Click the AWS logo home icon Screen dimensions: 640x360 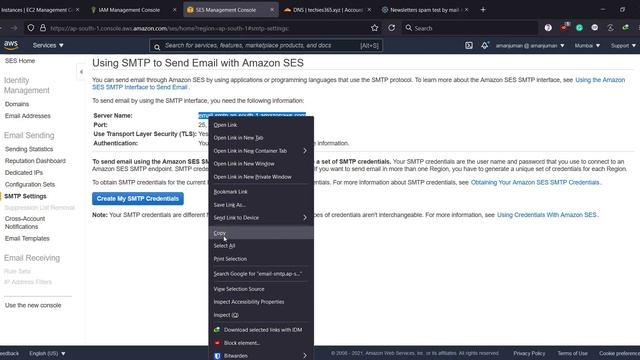11,45
